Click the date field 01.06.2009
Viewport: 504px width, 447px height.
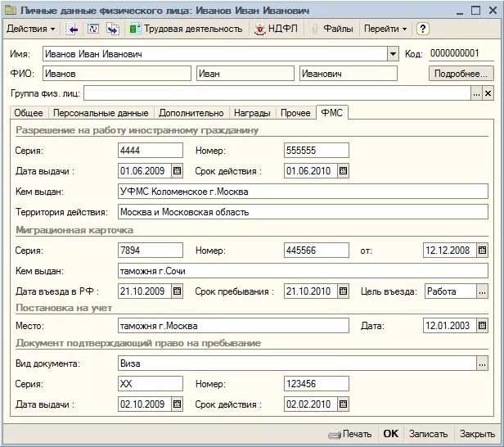pyautogui.click(x=145, y=171)
